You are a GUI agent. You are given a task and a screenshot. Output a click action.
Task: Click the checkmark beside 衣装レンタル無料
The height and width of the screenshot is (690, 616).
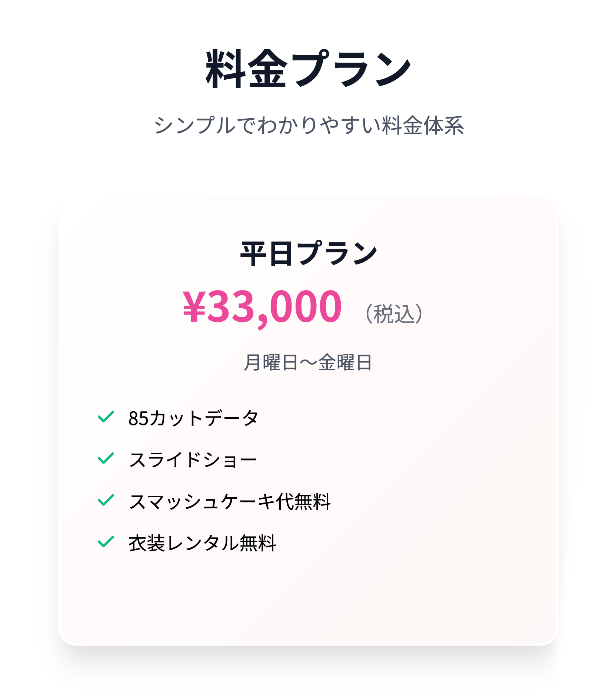tap(106, 542)
